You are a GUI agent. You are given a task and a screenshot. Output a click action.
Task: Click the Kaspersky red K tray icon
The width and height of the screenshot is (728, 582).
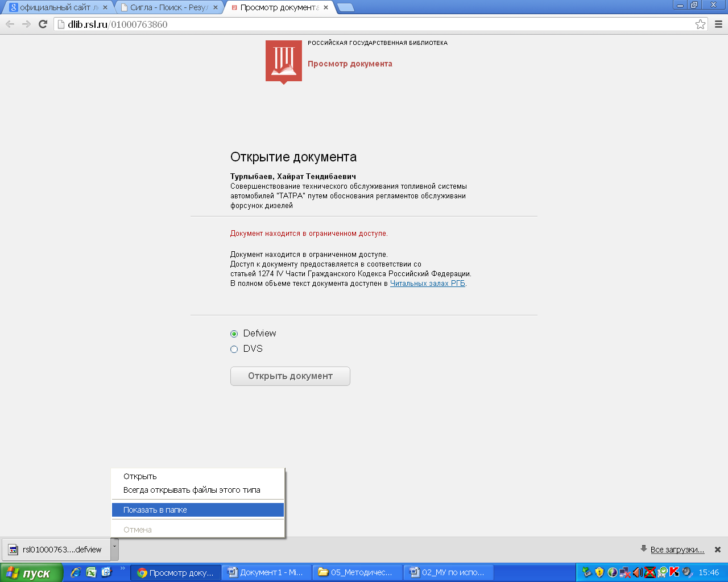point(675,572)
